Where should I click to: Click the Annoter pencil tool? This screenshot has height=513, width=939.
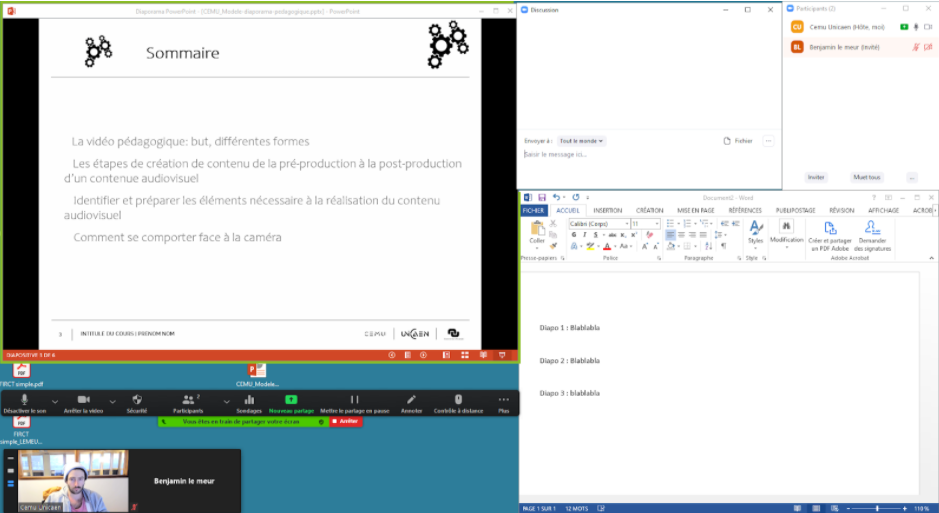411,400
